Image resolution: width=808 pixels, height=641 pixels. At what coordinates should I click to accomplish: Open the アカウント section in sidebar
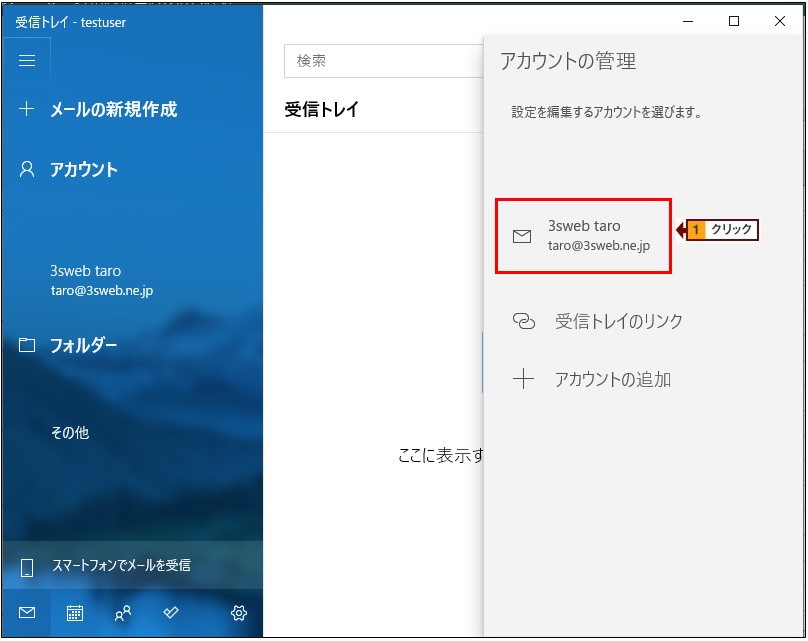click(83, 170)
